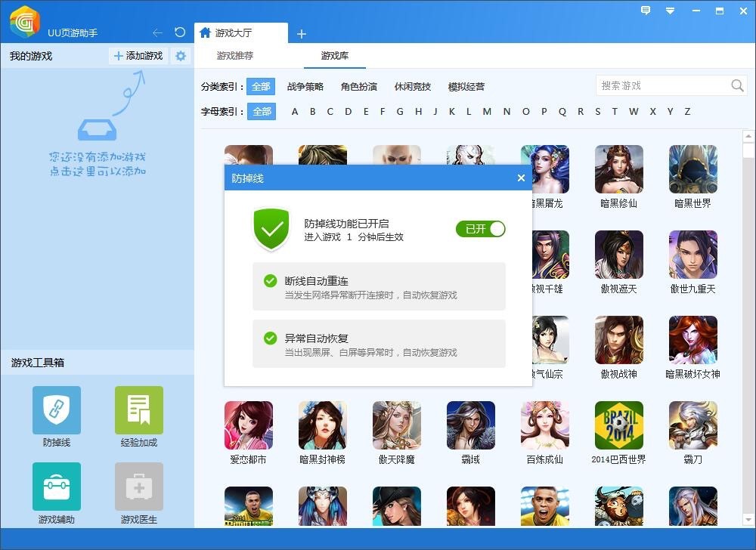
Task: Click the search magnifier icon
Action: 737,85
